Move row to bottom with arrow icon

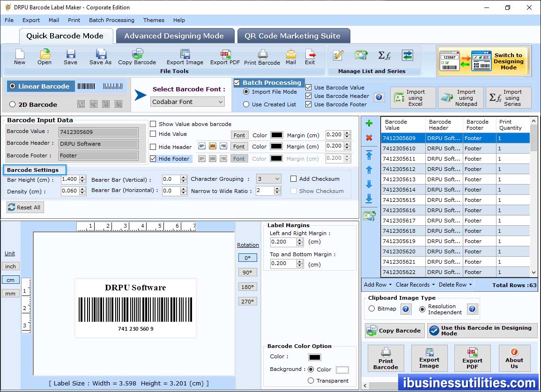(x=369, y=198)
